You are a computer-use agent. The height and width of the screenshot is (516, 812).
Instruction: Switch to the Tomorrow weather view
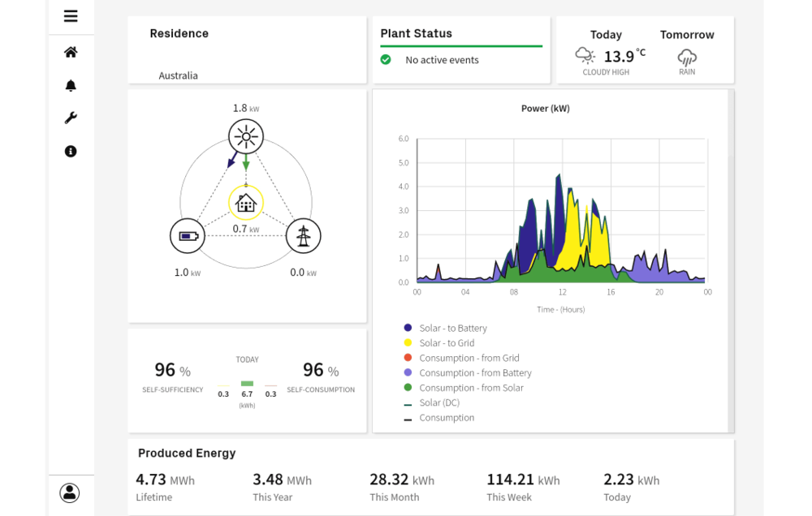point(687,35)
